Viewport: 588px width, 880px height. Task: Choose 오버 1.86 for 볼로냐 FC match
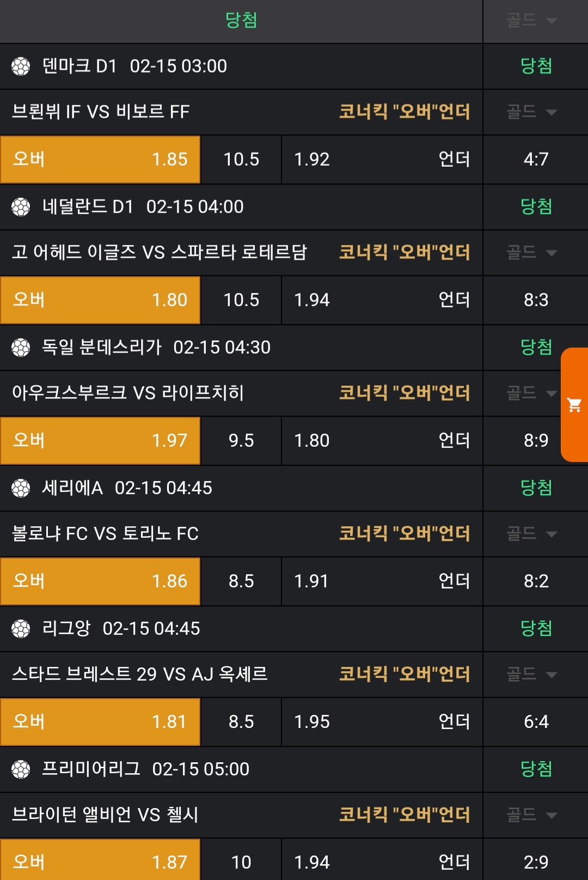tap(100, 581)
